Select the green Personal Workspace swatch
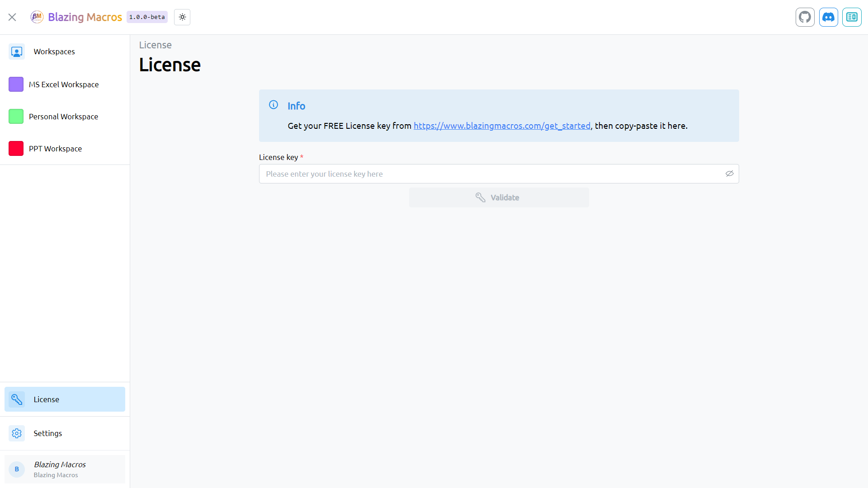Screen dimensions: 868x488 pyautogui.click(x=16, y=117)
